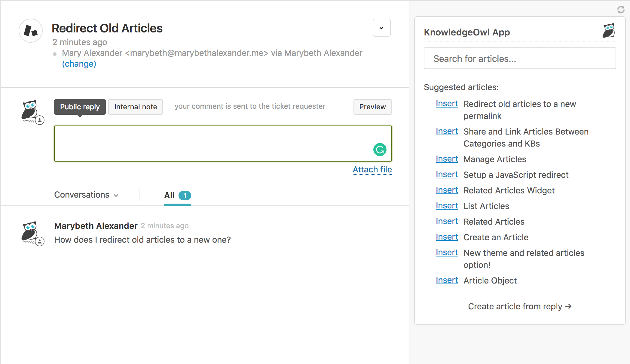Click the KnowledgeOwl owl logo icon
Viewport: 630px width, 364px height.
[609, 31]
